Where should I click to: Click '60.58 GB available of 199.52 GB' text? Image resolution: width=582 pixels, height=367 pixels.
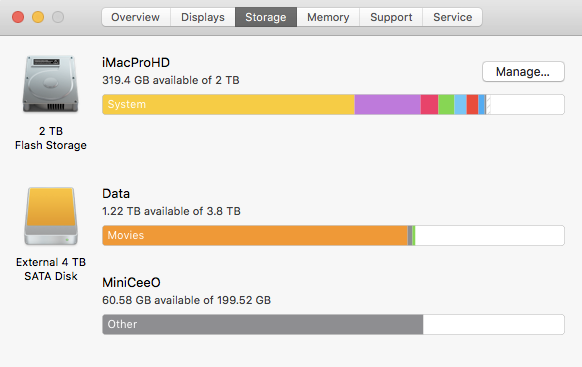click(187, 300)
